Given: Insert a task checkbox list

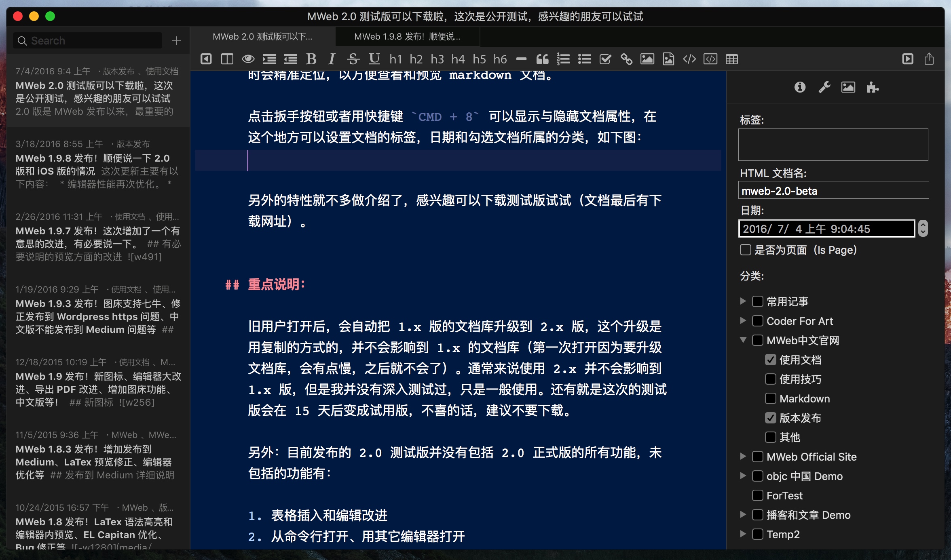Looking at the screenshot, I should [x=605, y=59].
